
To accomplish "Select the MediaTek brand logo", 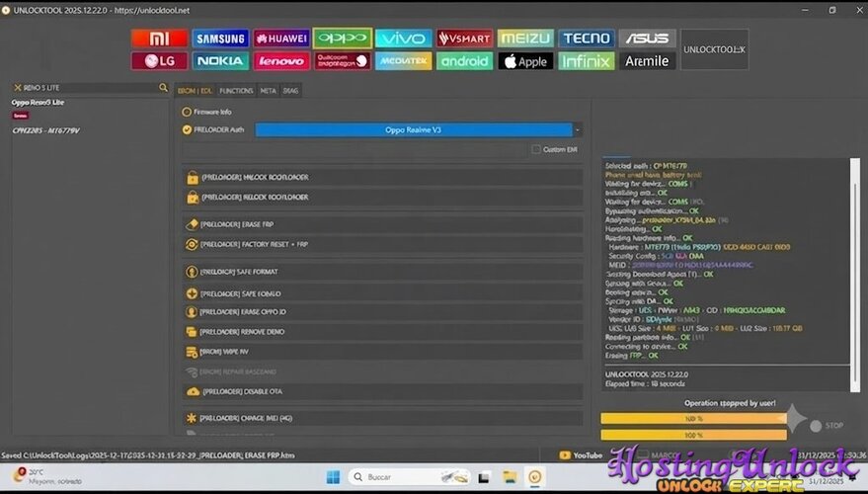I will point(404,61).
